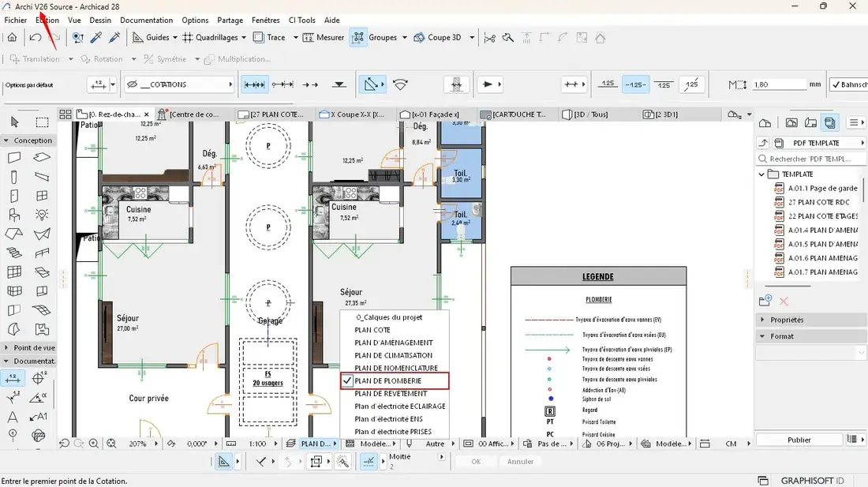
Task: Open the CI Tools menu
Action: [x=301, y=20]
